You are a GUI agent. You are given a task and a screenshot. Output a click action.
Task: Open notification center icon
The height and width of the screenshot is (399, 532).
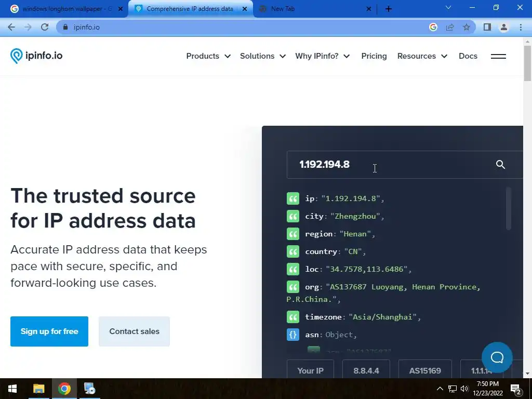[516, 389]
